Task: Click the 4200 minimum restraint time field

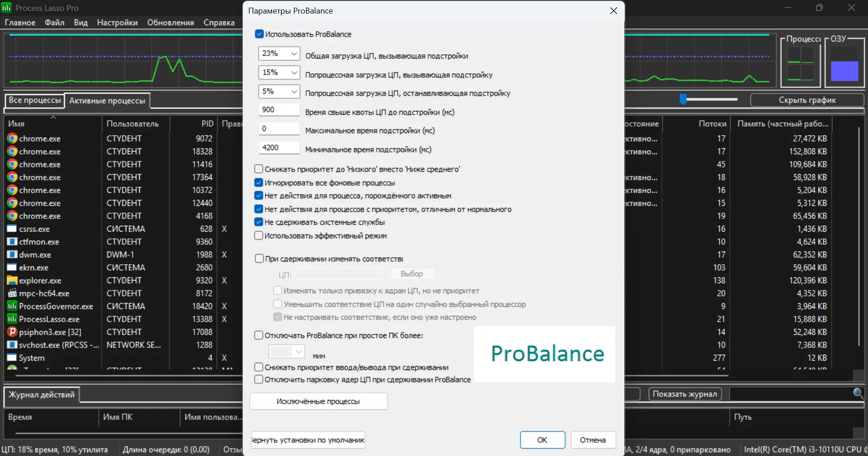Action: tap(279, 147)
